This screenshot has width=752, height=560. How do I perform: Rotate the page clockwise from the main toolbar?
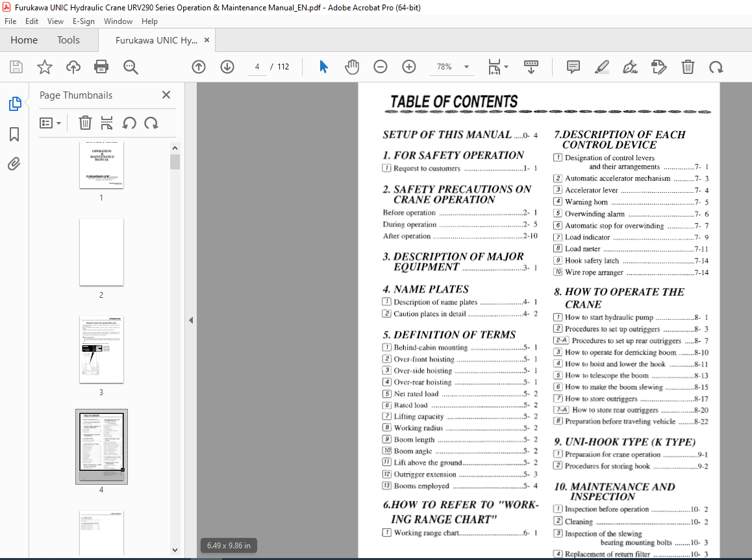[716, 67]
